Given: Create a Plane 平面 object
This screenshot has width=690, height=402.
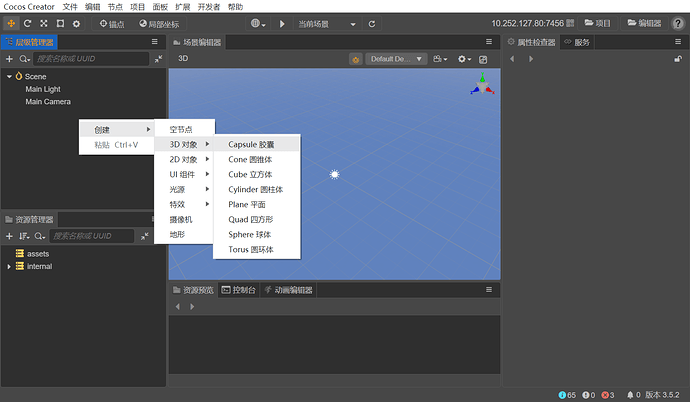Looking at the screenshot, I should [x=257, y=204].
